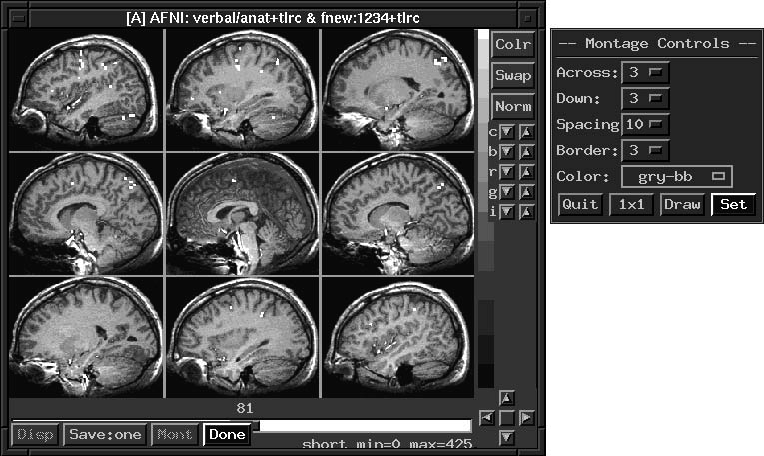Click the left arrow of the arrowpad
Screen dimensions: 764x456
pyautogui.click(x=487, y=418)
